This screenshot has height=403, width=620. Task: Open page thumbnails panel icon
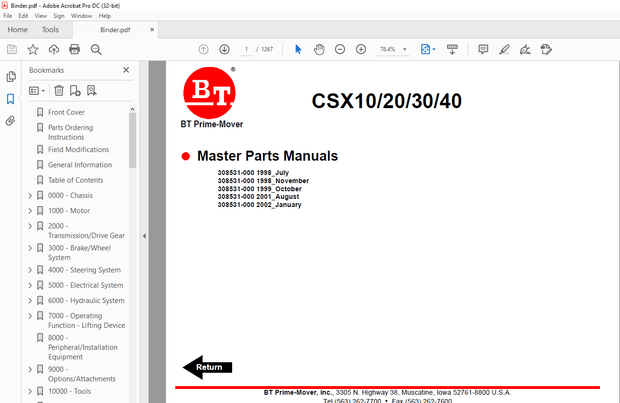click(x=11, y=76)
